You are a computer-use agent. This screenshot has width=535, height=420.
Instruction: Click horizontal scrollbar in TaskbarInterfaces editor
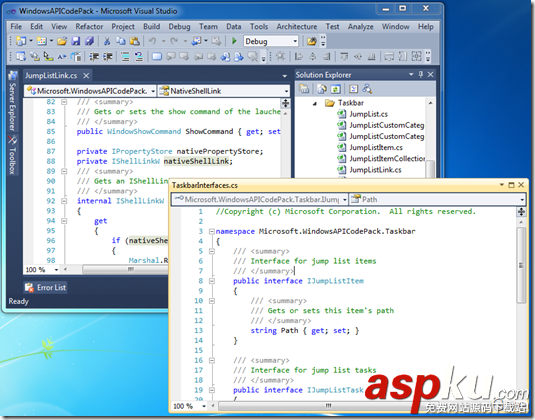coord(328,406)
